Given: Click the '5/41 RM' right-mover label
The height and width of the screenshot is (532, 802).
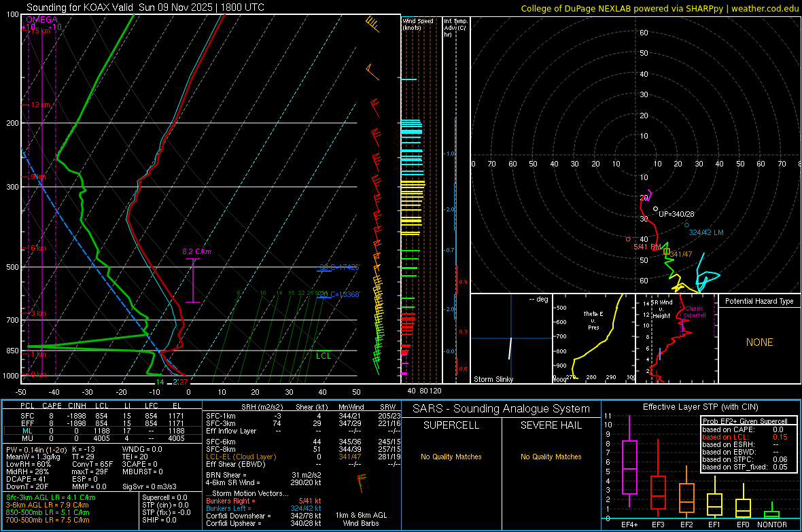Looking at the screenshot, I should click(x=647, y=247).
